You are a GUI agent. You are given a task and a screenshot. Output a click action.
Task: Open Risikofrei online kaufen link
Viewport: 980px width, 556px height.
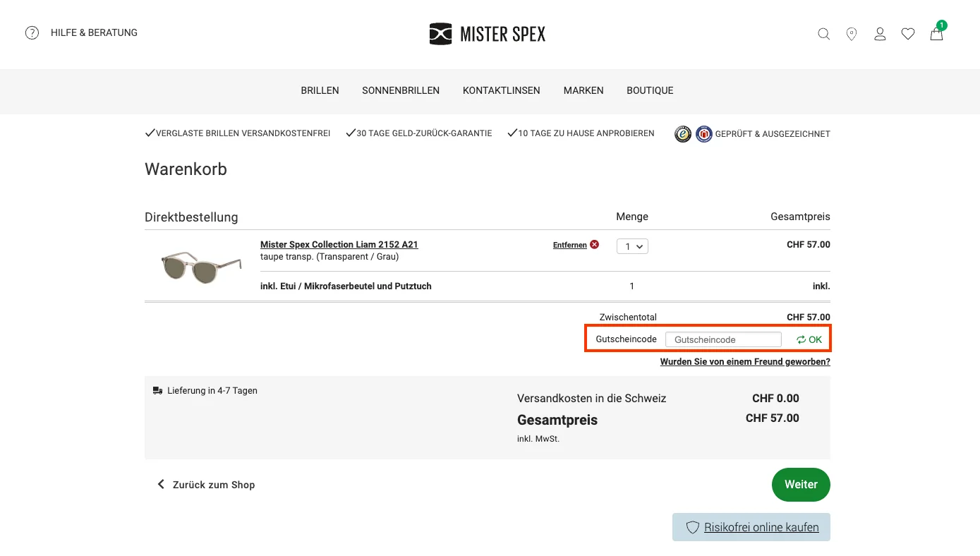(x=761, y=527)
